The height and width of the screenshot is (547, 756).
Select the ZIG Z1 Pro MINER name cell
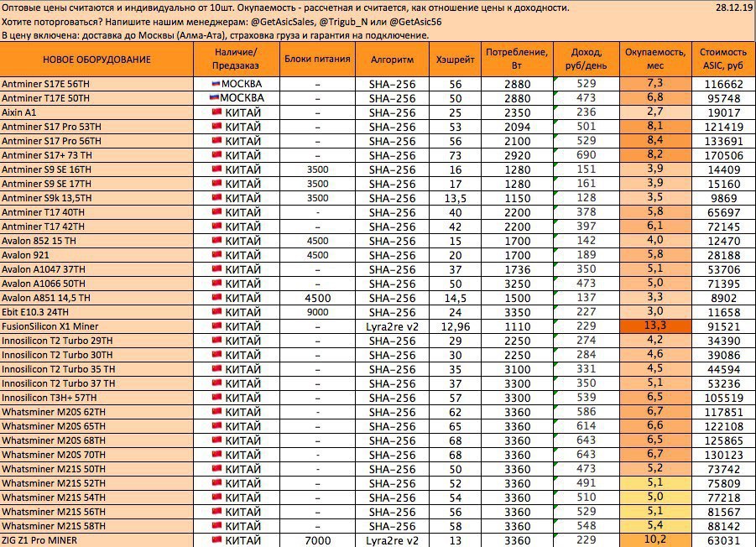[x=96, y=540]
